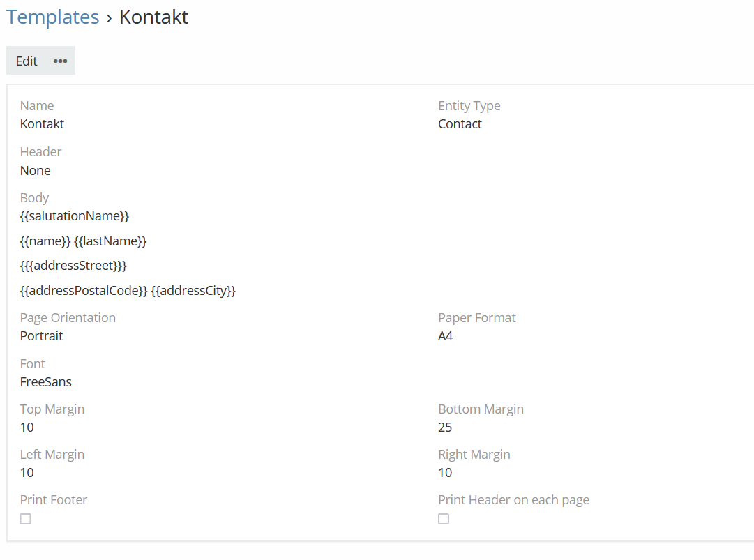Open the Templates breadcrumb link

pyautogui.click(x=53, y=17)
